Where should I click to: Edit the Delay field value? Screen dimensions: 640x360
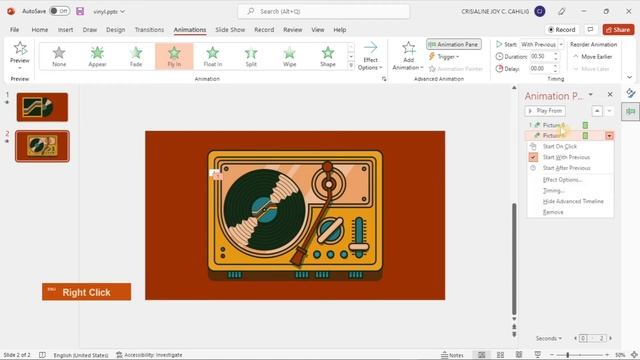tap(541, 69)
